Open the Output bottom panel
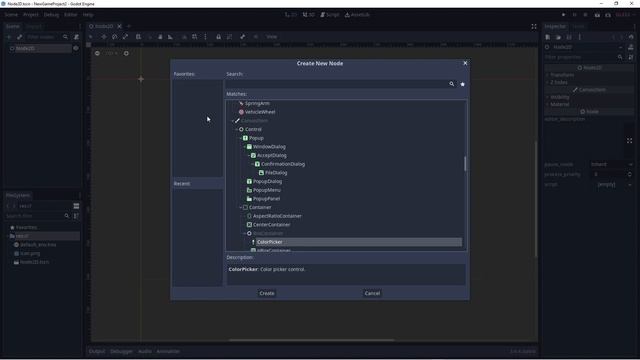 coord(97,351)
